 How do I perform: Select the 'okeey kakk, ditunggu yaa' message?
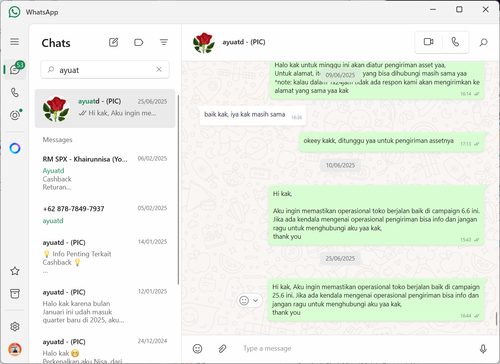point(391,142)
